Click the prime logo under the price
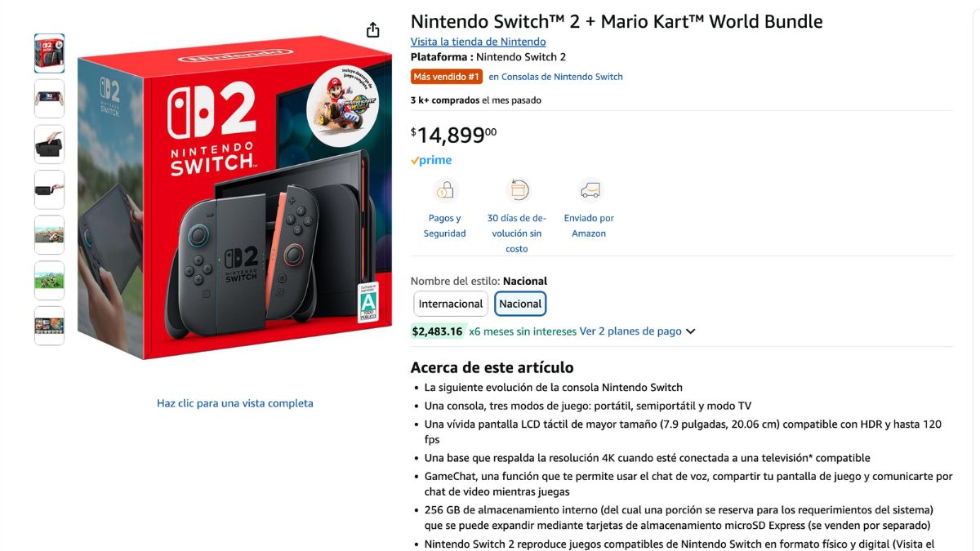Screen dimensions: 980x551 (x=431, y=161)
